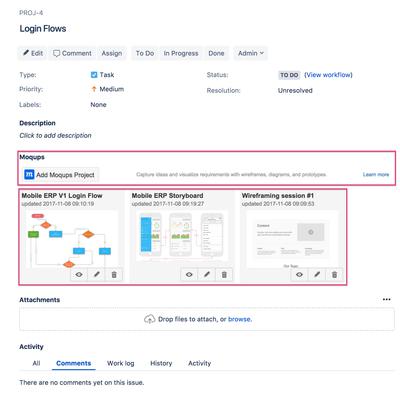Preview the Mobile ERP Storyboard project
The height and width of the screenshot is (393, 400).
pos(189,274)
